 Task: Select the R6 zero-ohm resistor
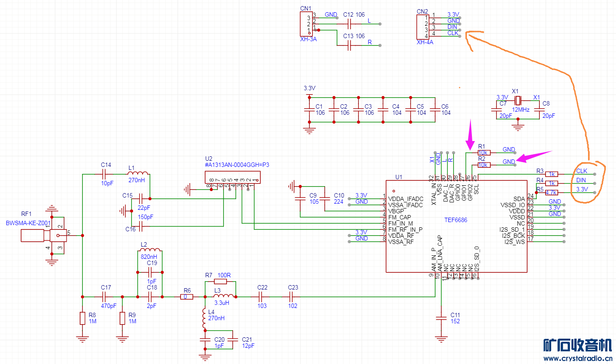(x=187, y=297)
